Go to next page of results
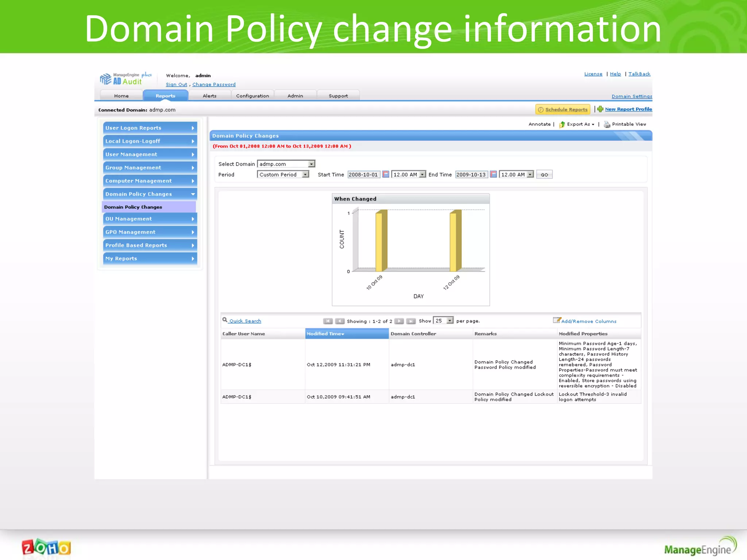 pos(399,321)
